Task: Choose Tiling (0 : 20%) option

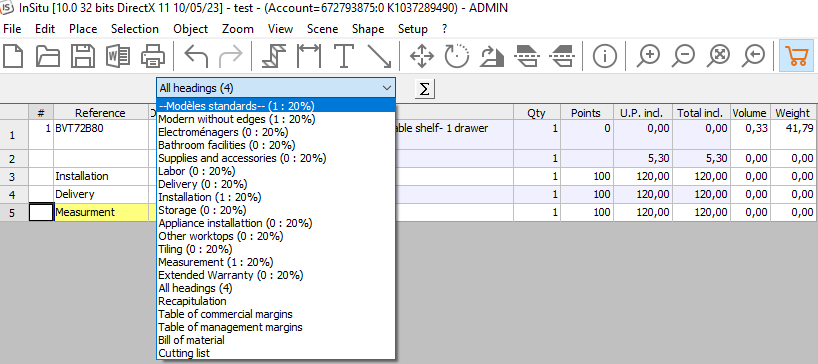Action: click(x=276, y=249)
